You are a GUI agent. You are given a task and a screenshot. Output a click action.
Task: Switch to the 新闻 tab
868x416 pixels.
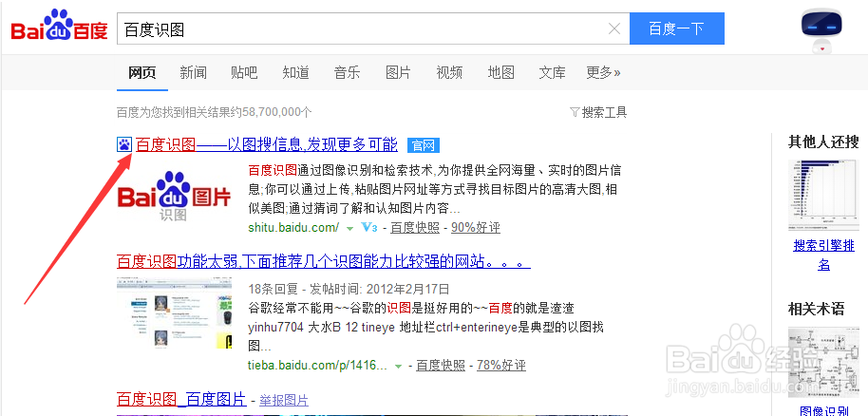coord(193,72)
